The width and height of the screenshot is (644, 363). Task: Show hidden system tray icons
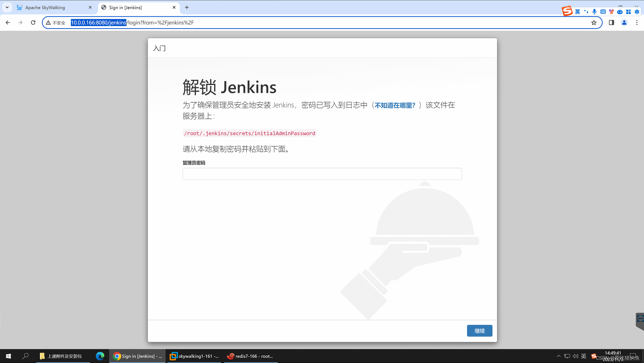(559, 356)
